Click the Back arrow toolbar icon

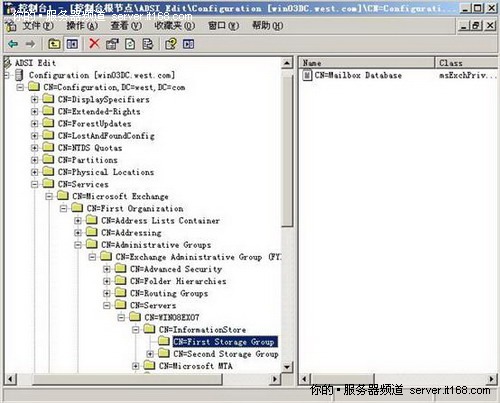tap(13, 44)
